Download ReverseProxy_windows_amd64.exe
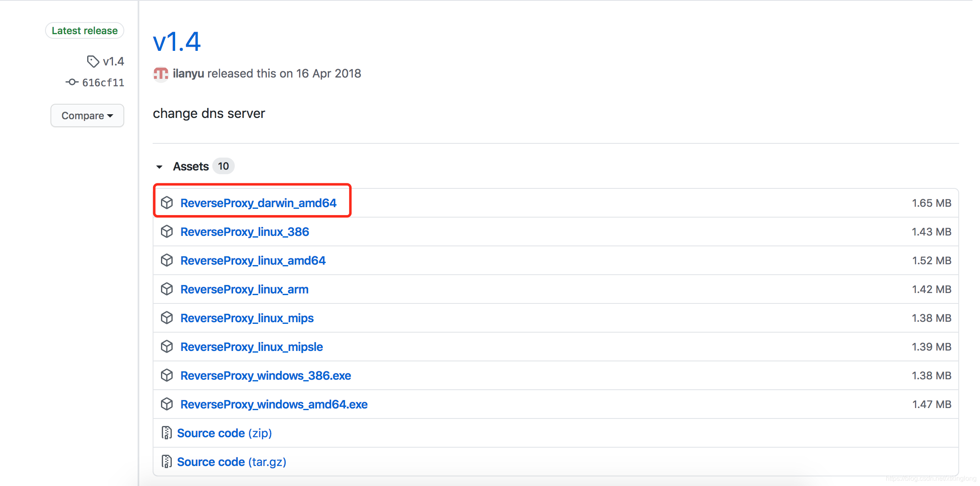 [x=274, y=404]
